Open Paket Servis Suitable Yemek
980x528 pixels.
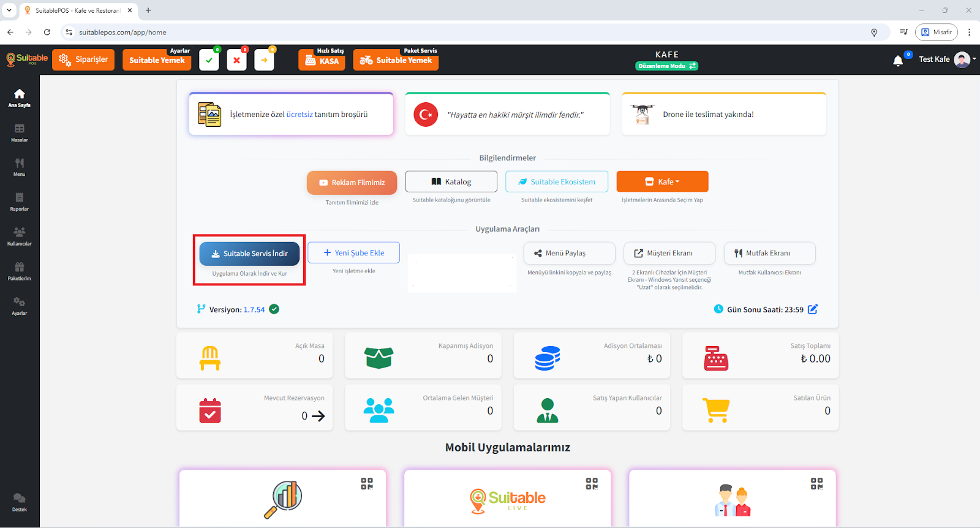[x=396, y=60]
